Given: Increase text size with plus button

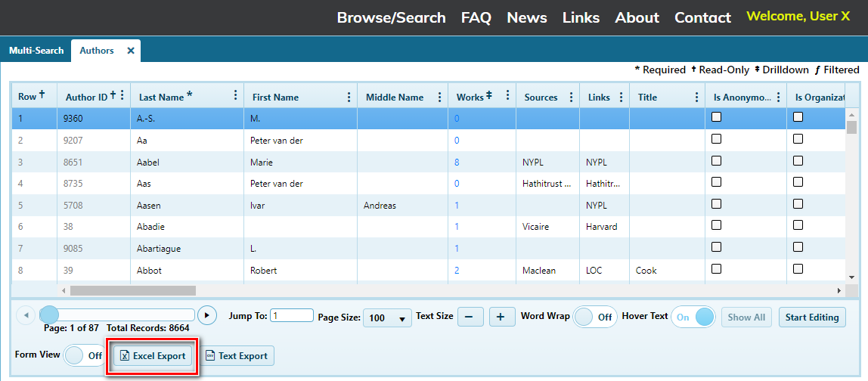Looking at the screenshot, I should 501,317.
